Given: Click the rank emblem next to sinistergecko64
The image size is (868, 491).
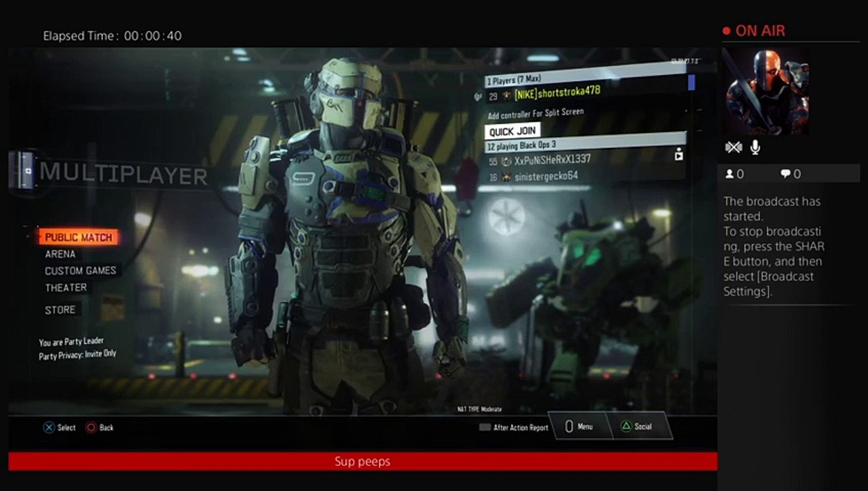Looking at the screenshot, I should 506,177.
